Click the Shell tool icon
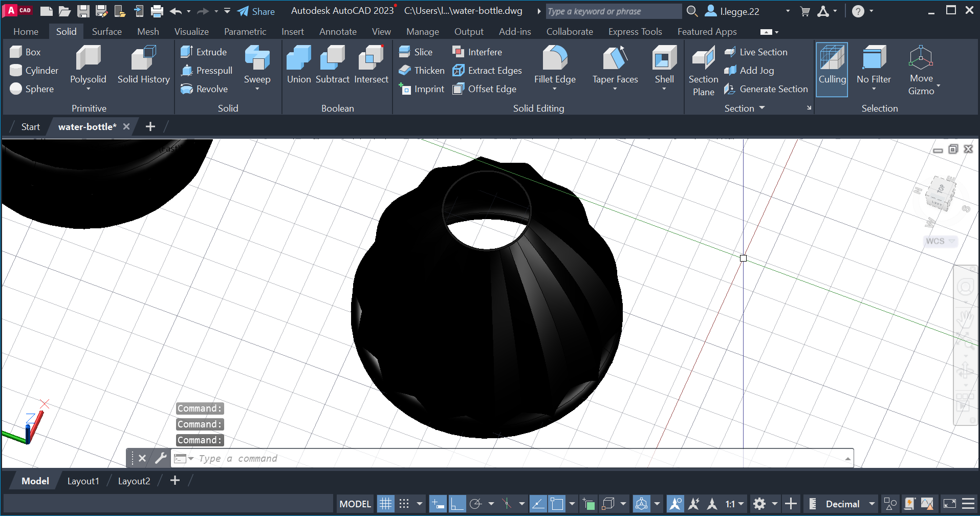This screenshot has width=980, height=516. pyautogui.click(x=664, y=58)
